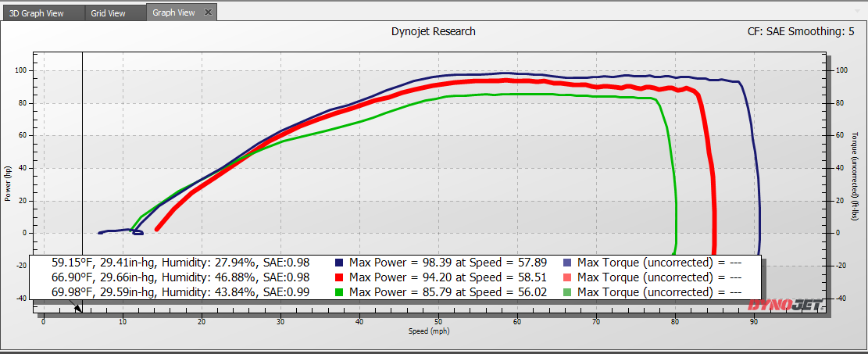Click the light red Max Torque swatch

(567, 277)
